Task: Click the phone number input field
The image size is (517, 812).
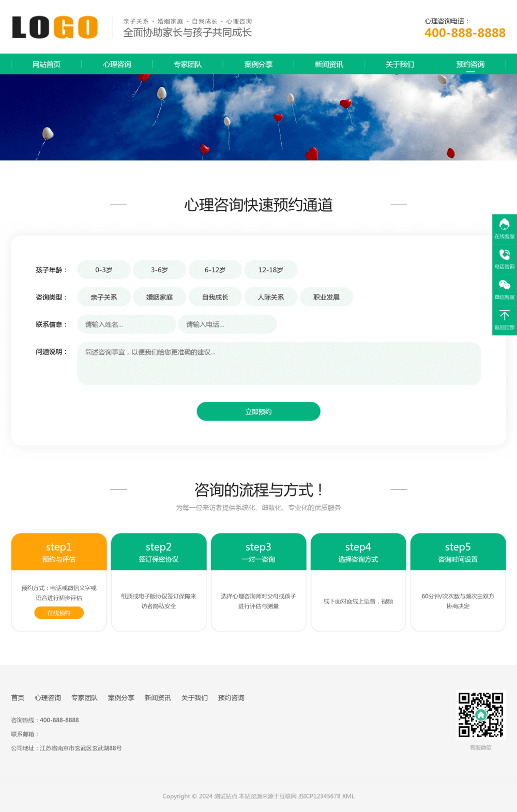Action: pos(227,324)
